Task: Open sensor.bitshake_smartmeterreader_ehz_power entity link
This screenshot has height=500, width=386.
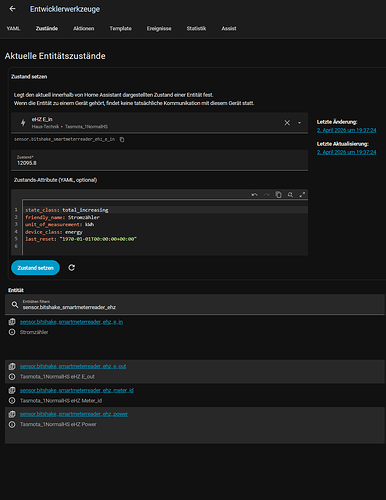Action: (x=74, y=414)
